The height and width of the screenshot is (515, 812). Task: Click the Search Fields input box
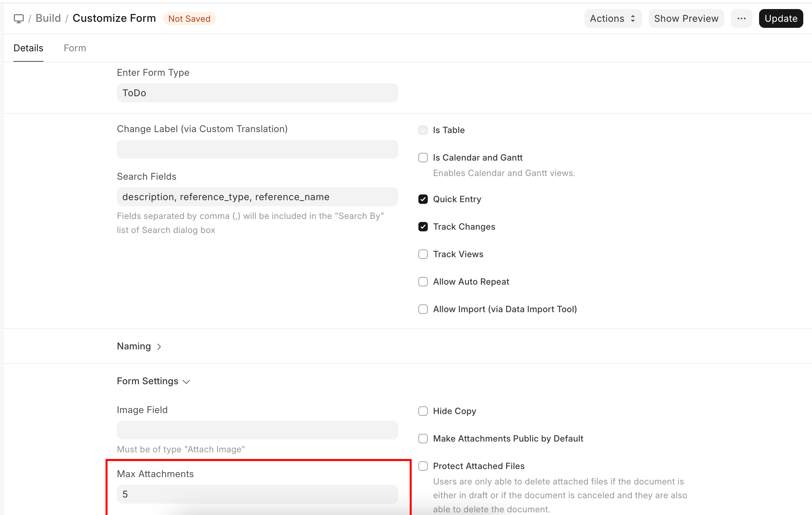click(257, 197)
